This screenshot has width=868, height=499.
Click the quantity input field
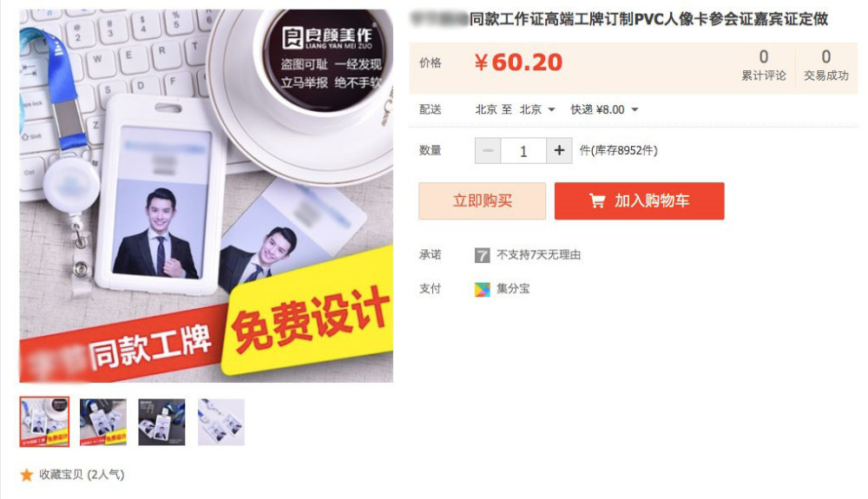523,150
